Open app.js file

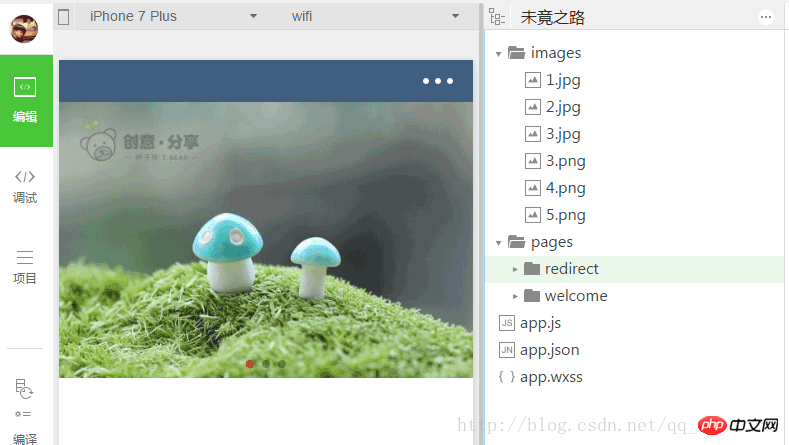click(540, 323)
